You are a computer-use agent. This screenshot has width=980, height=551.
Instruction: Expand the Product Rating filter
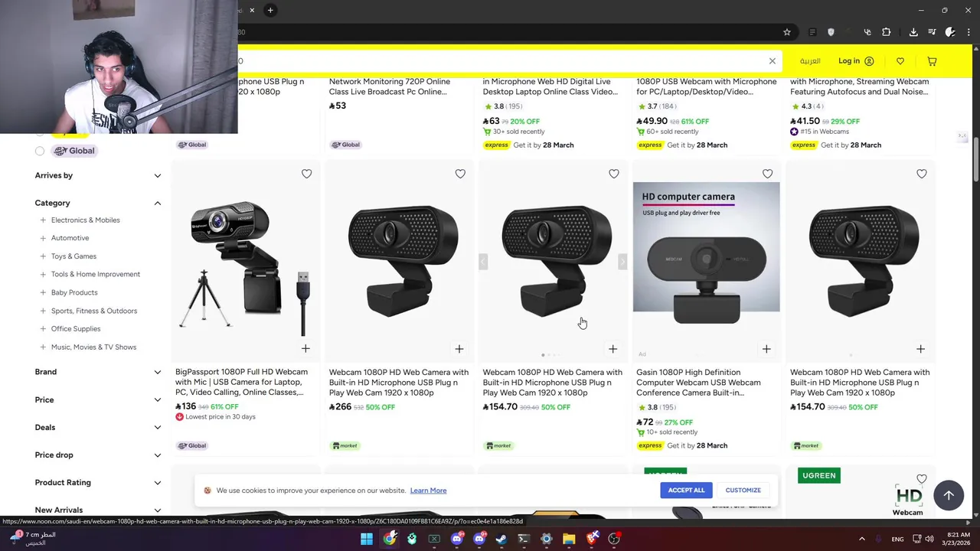tap(98, 482)
